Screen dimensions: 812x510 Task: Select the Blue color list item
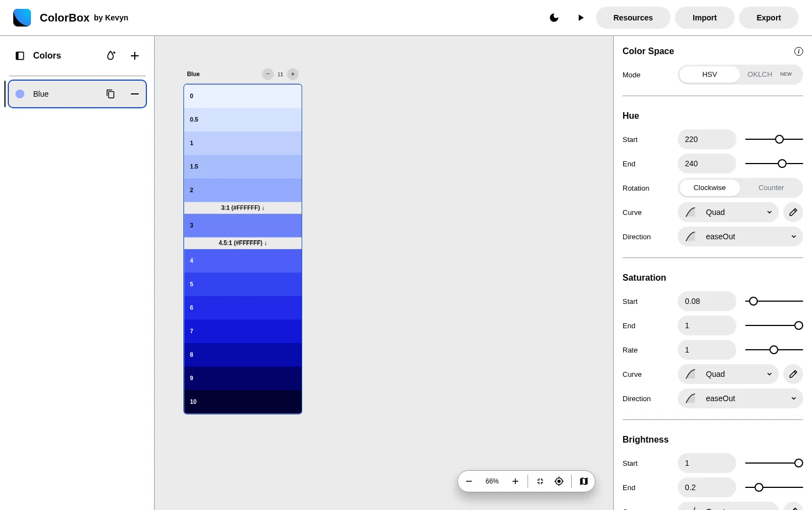coord(77,94)
